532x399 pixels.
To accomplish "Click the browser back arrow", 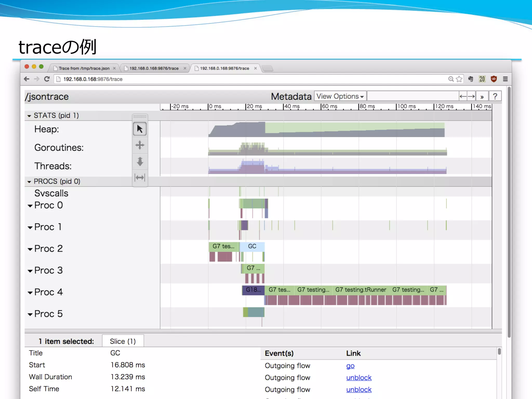I will pyautogui.click(x=26, y=79).
